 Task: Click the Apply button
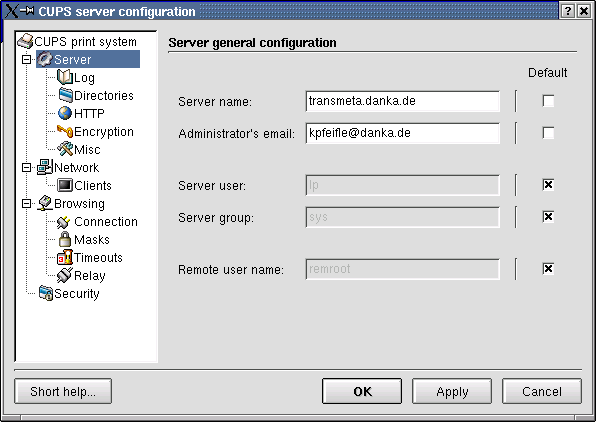point(452,391)
